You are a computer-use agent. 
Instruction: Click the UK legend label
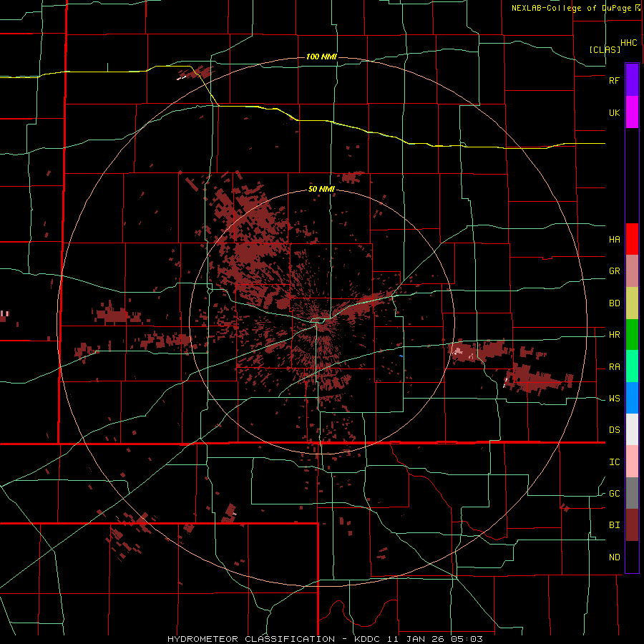click(614, 112)
